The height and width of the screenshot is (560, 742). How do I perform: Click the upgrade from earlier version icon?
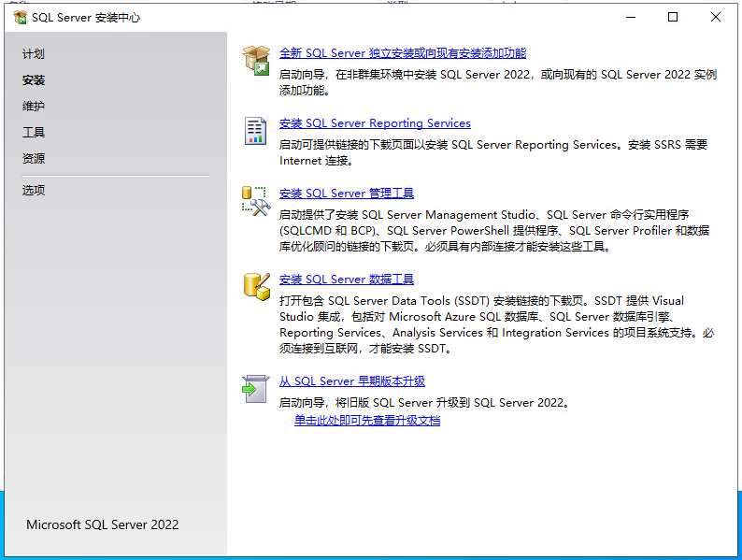pos(255,389)
